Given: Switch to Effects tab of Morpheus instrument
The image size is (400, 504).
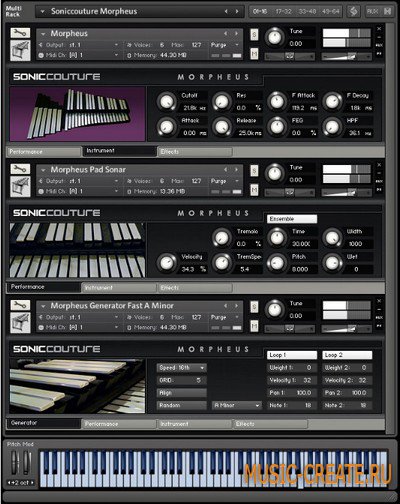Looking at the screenshot, I should 195,152.
